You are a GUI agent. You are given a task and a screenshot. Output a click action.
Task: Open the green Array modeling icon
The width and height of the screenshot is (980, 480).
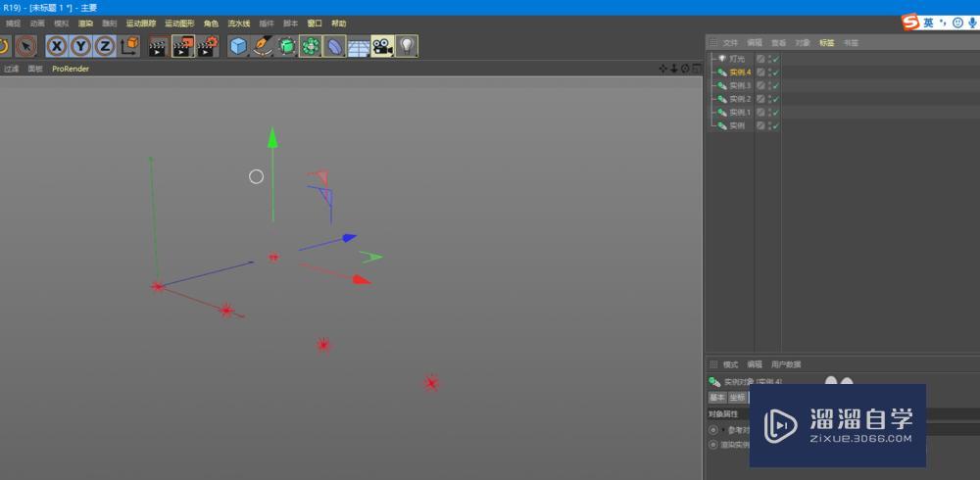pos(310,46)
